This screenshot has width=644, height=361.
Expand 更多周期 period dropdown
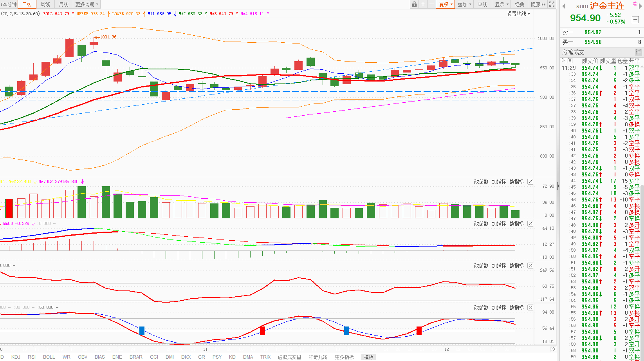click(x=87, y=4)
